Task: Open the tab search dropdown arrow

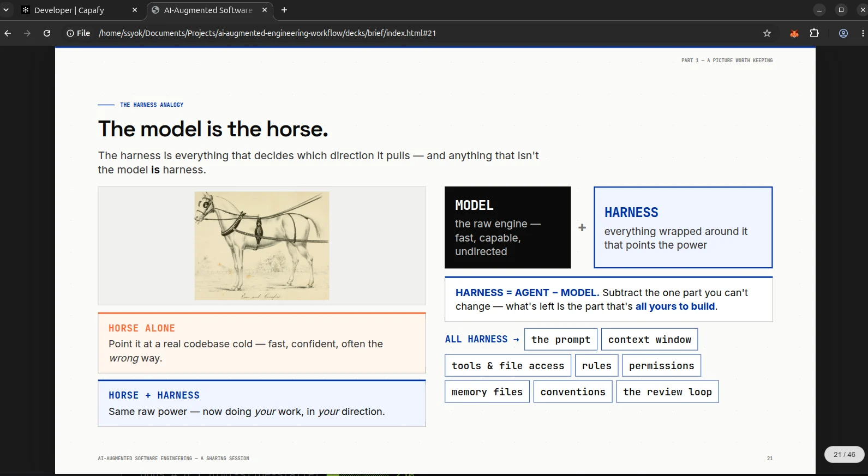Action: [x=6, y=10]
